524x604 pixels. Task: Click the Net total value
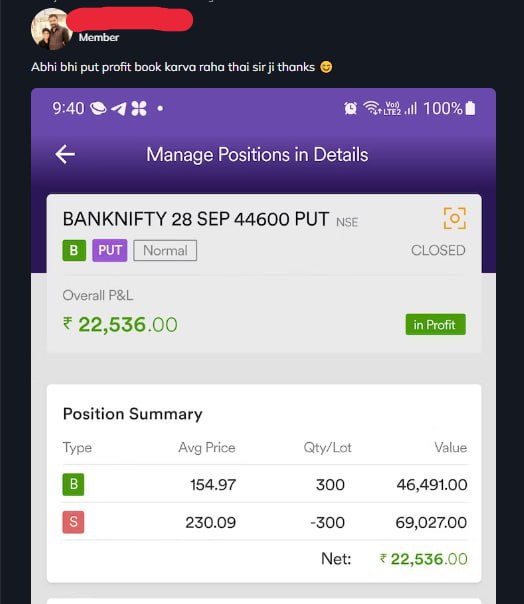point(424,559)
